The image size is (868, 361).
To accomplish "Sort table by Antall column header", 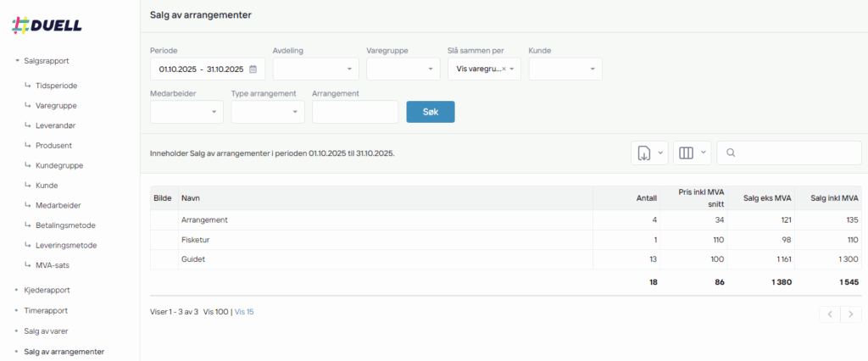I will coord(646,198).
